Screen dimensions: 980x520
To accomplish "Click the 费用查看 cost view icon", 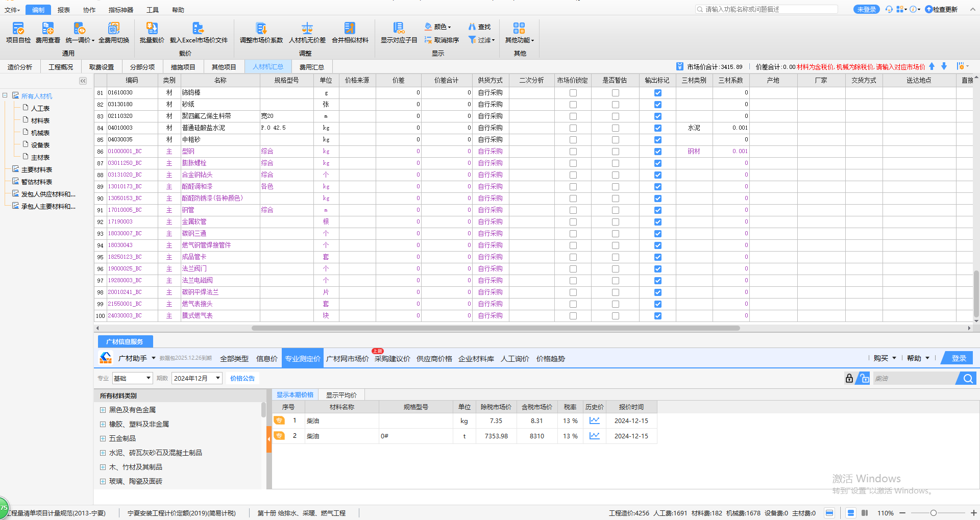I will click(x=48, y=28).
